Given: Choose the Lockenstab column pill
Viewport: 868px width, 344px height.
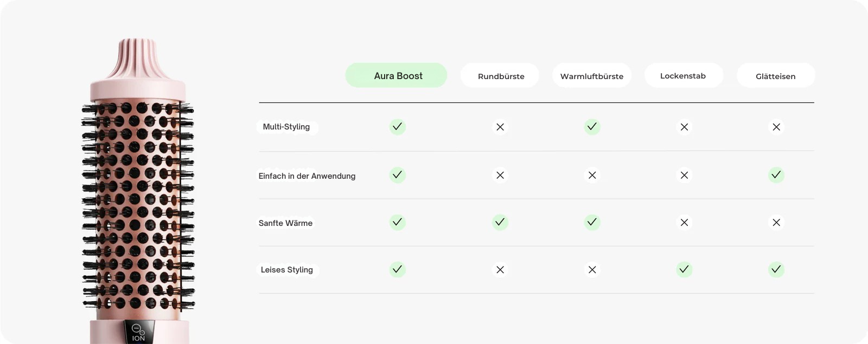Looking at the screenshot, I should click(x=684, y=76).
